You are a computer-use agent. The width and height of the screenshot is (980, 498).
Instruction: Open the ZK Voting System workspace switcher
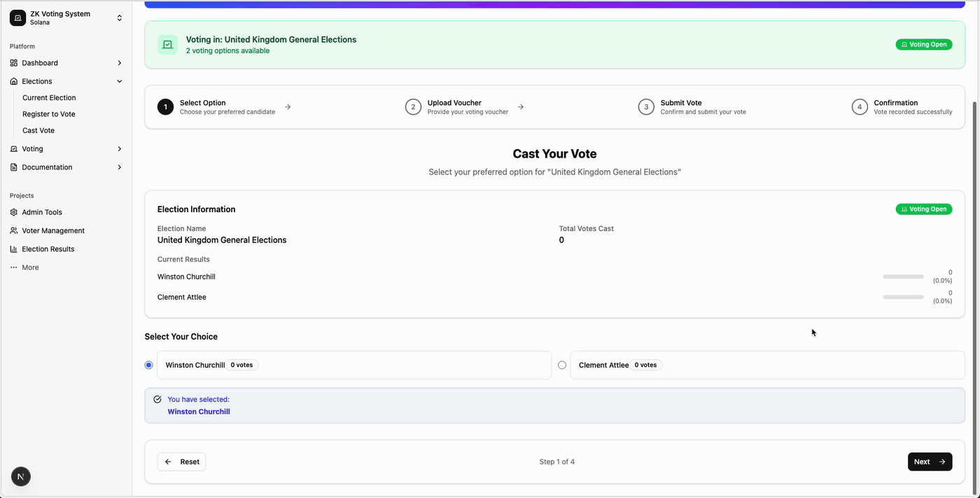pos(120,18)
